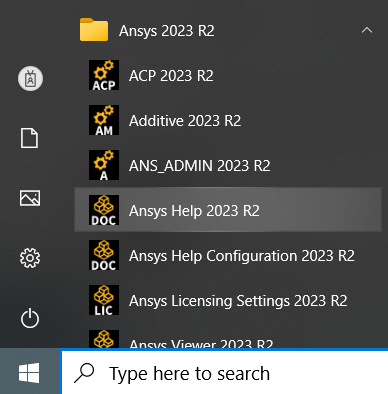Screen dimensions: 388x394
Task: Click the Power button icon
Action: [x=30, y=318]
